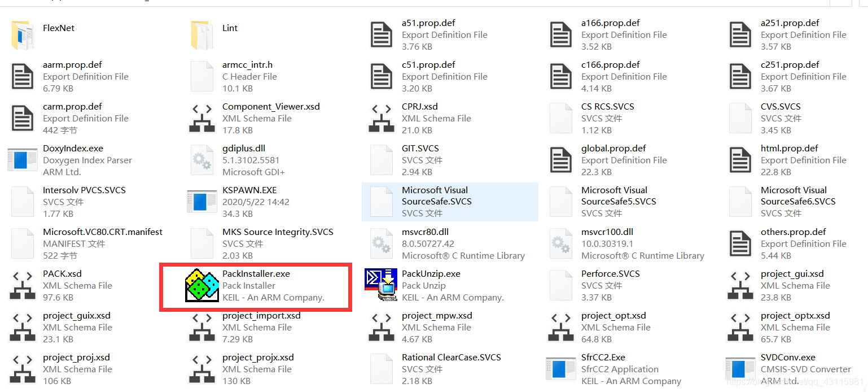Viewport: 868px width, 392px height.
Task: Click the carm.prop.def file name
Action: (72, 107)
